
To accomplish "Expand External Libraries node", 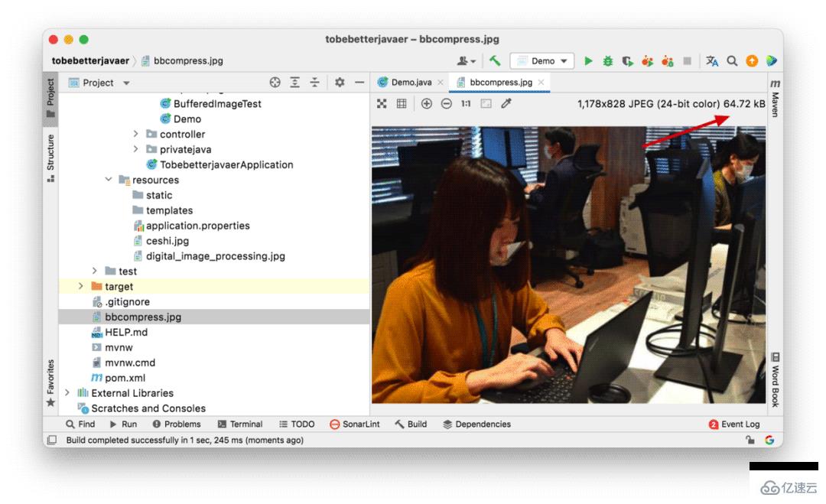I will point(67,393).
